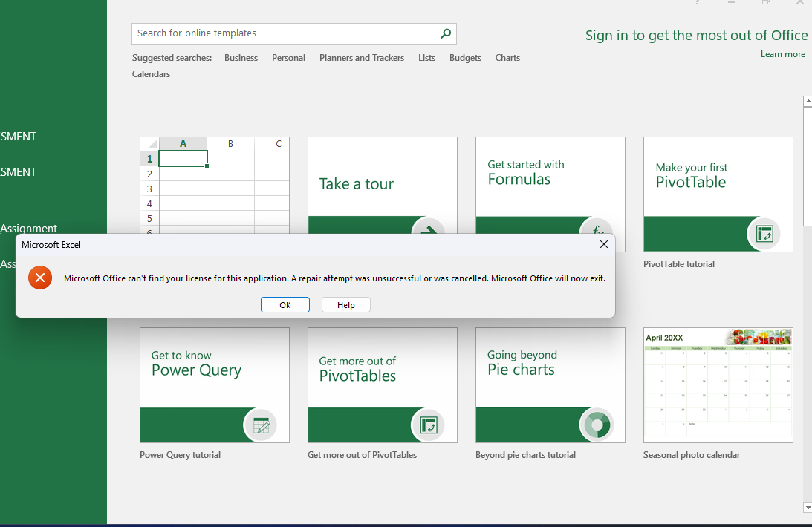812x527 pixels.
Task: Open Planners and Trackers suggested search
Action: [362, 58]
